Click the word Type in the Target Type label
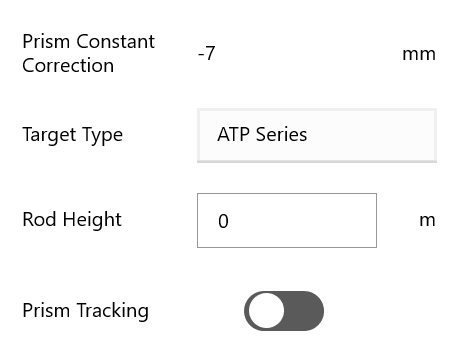 tap(103, 136)
